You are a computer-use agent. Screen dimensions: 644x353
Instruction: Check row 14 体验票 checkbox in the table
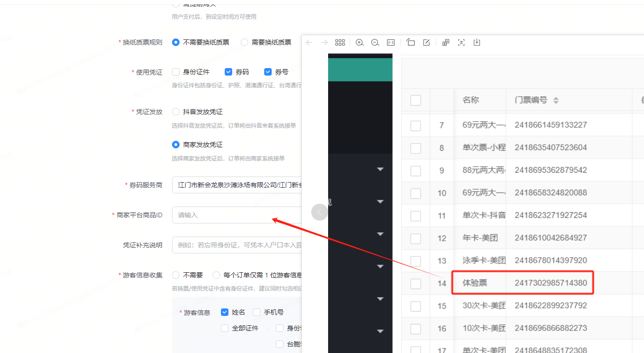pos(416,283)
